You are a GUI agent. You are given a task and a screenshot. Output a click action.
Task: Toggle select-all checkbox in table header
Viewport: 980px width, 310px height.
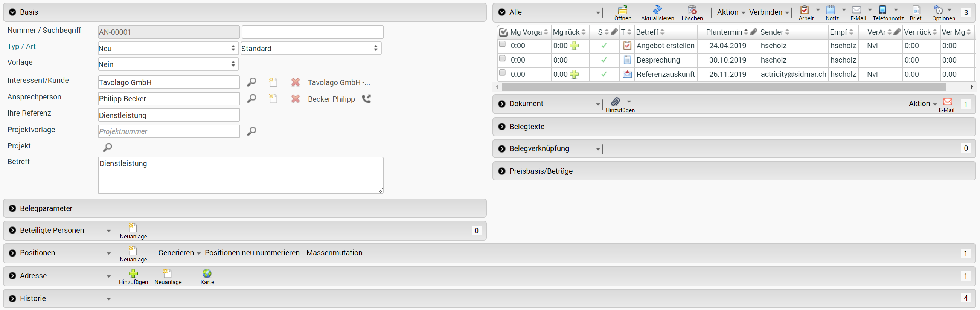click(503, 32)
